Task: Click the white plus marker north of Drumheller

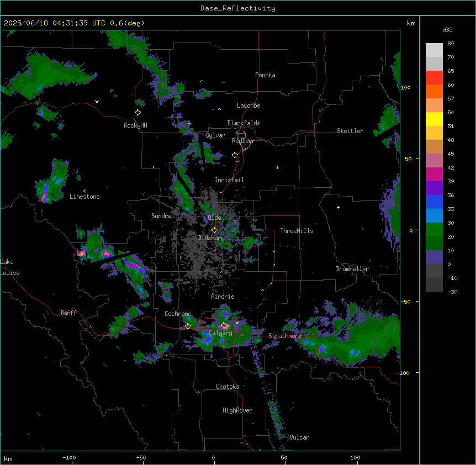Action: tap(338, 207)
